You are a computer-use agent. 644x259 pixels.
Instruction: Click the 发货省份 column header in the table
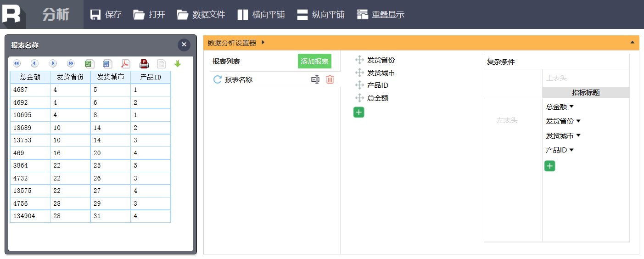point(70,77)
